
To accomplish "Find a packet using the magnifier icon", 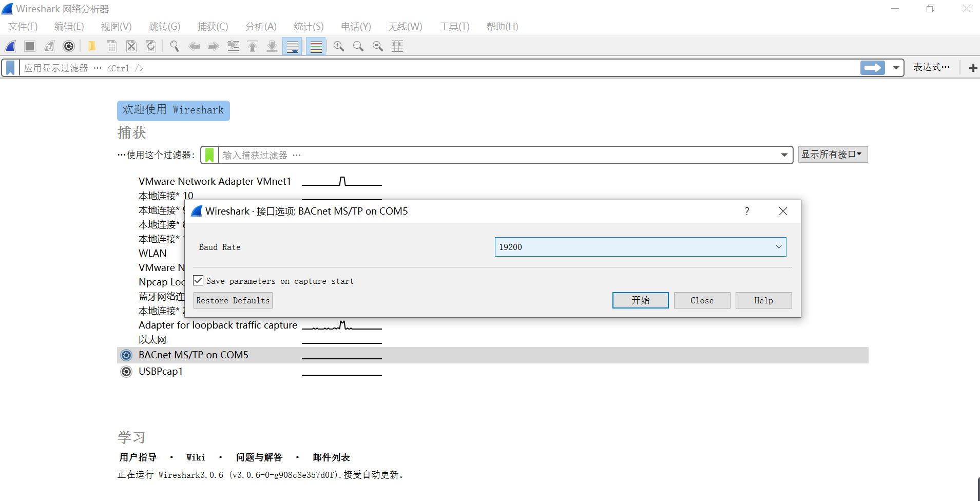I will [x=175, y=46].
